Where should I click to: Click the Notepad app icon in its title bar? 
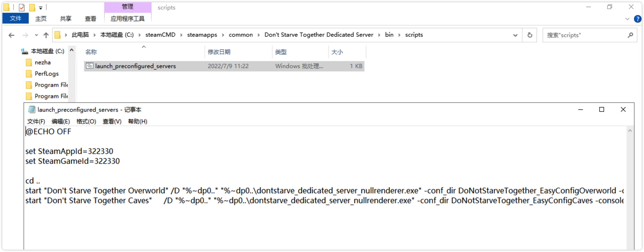(x=31, y=110)
